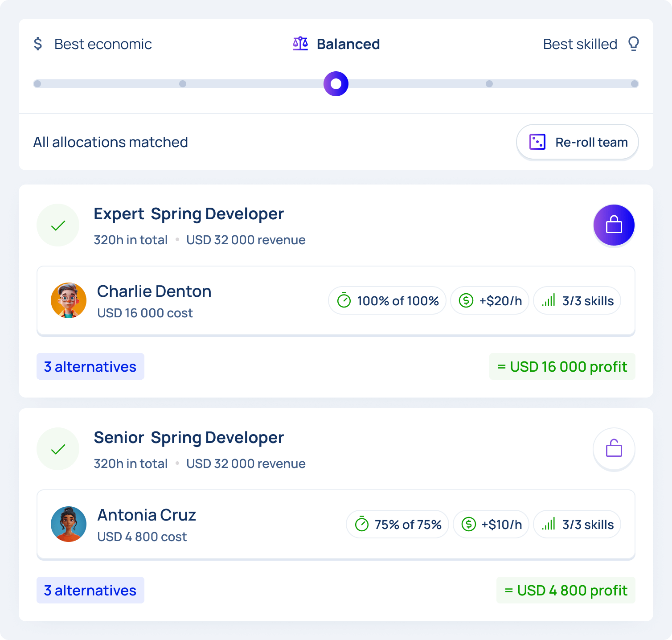
Task: Click the green checkmark for Senior Spring Developer
Action: [x=58, y=449]
